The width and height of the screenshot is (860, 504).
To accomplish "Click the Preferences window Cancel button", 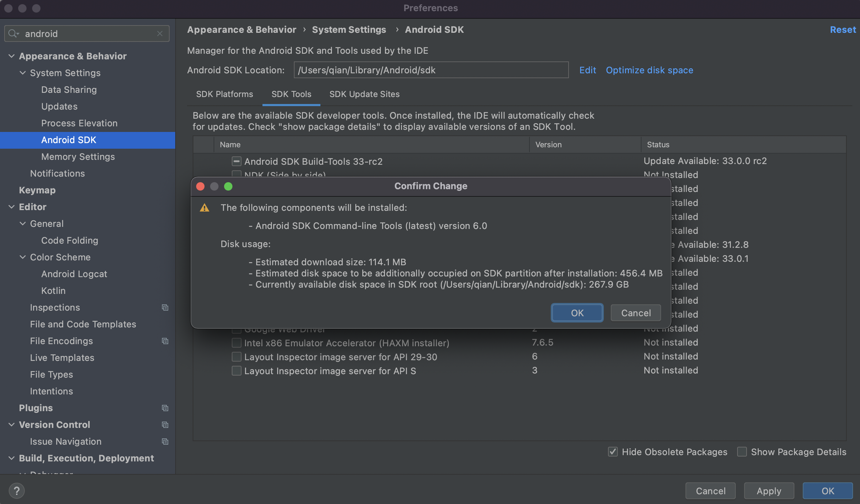I will click(x=711, y=491).
